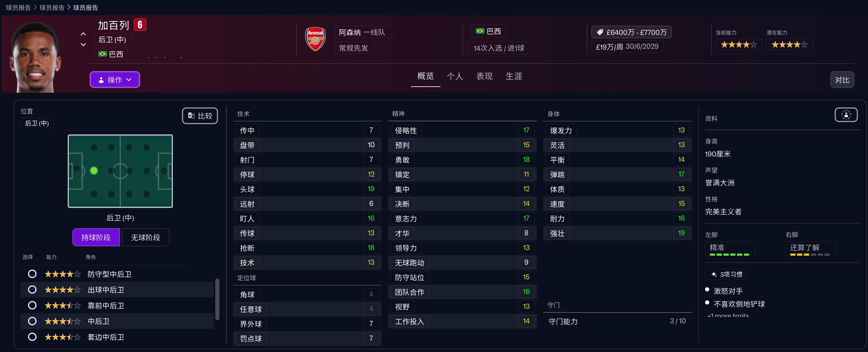
Task: Open the 操作 actions dropdown
Action: (115, 80)
